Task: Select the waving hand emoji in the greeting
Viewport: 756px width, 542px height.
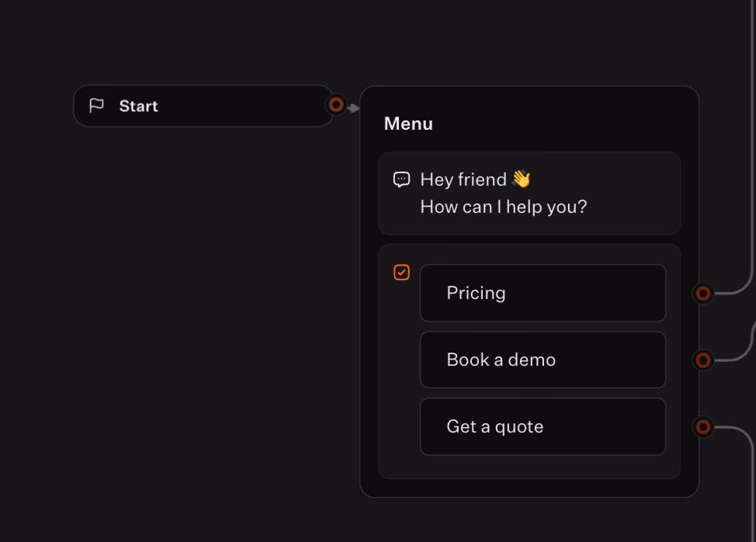Action: point(519,179)
